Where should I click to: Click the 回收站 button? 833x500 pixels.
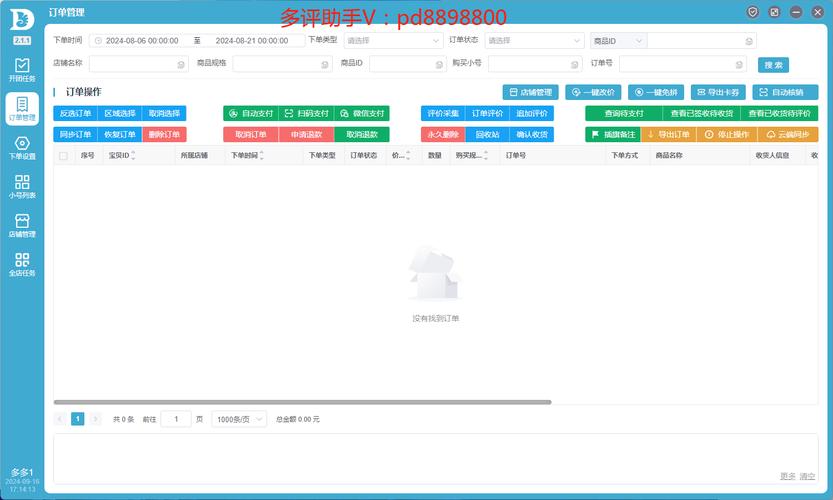click(x=487, y=134)
